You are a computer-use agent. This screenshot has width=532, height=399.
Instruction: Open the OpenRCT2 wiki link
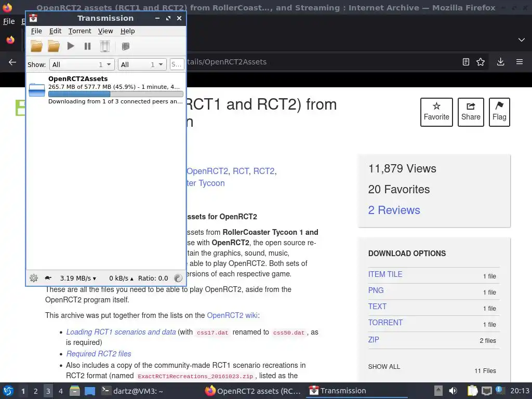[x=232, y=315]
